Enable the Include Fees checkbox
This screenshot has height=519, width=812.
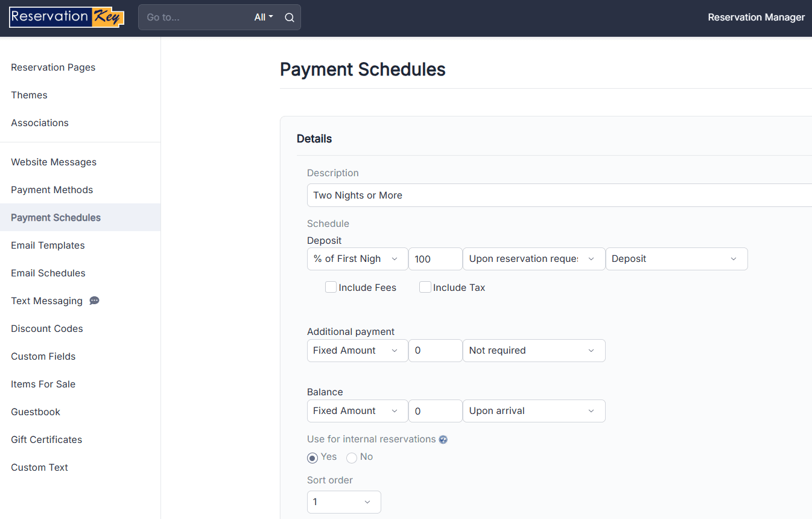coord(331,287)
